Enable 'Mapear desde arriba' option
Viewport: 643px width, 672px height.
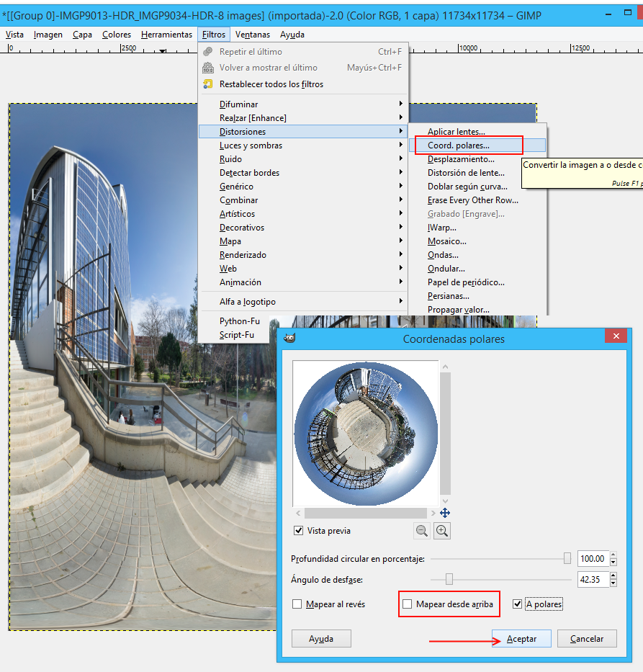408,604
